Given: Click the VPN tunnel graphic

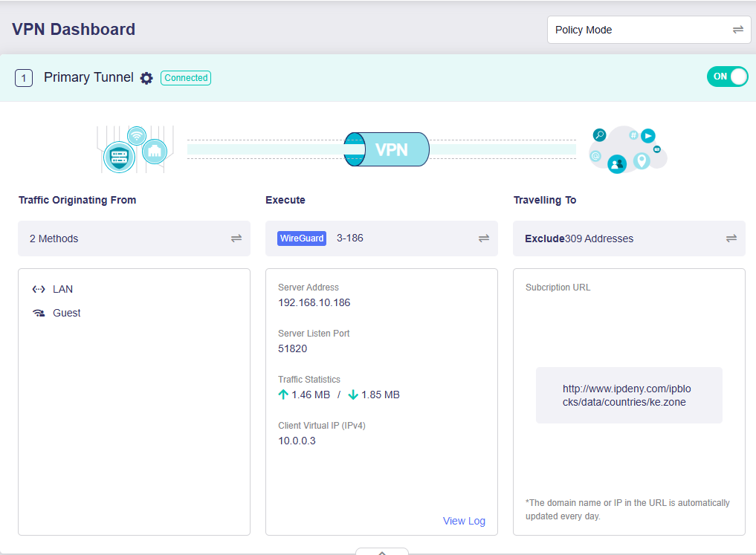Looking at the screenshot, I should [387, 149].
